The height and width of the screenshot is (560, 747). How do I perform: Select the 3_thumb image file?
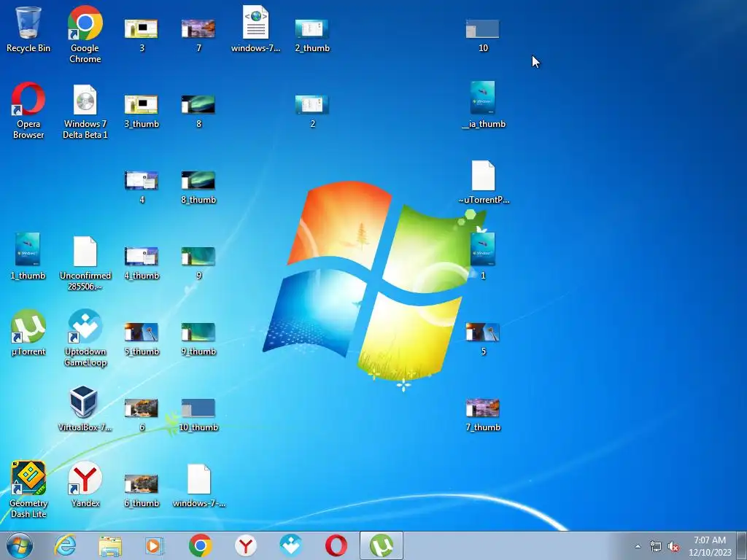tap(142, 112)
